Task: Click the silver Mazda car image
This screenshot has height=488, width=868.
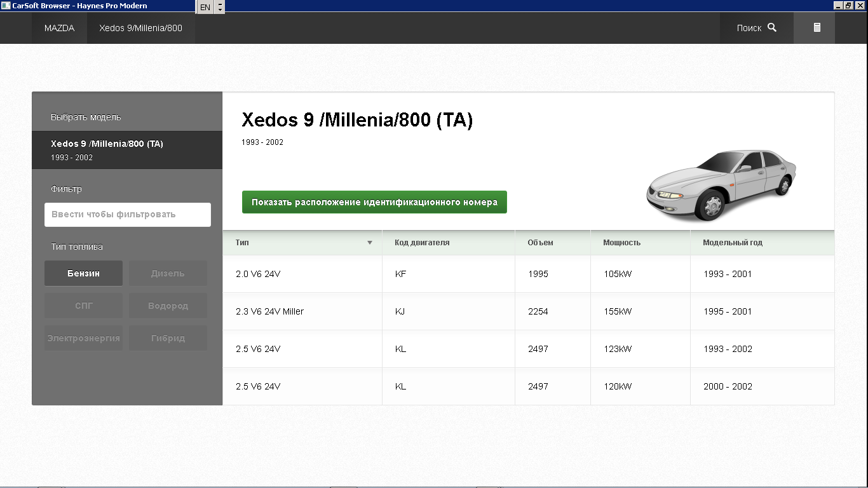Action: pos(721,185)
